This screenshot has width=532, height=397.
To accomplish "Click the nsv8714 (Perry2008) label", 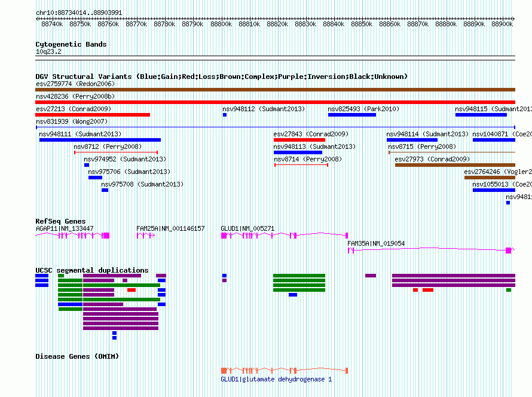I will pyautogui.click(x=308, y=159).
